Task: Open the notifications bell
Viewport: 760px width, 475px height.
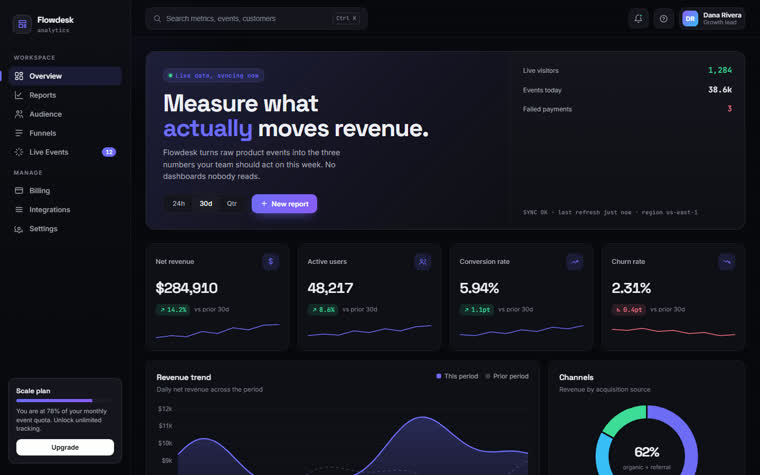Action: (638, 18)
